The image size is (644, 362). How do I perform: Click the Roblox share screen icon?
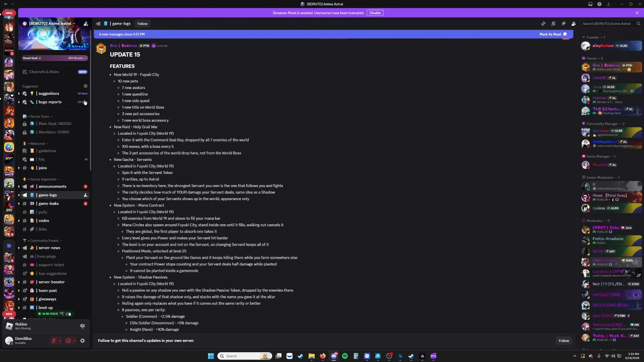click(x=83, y=326)
